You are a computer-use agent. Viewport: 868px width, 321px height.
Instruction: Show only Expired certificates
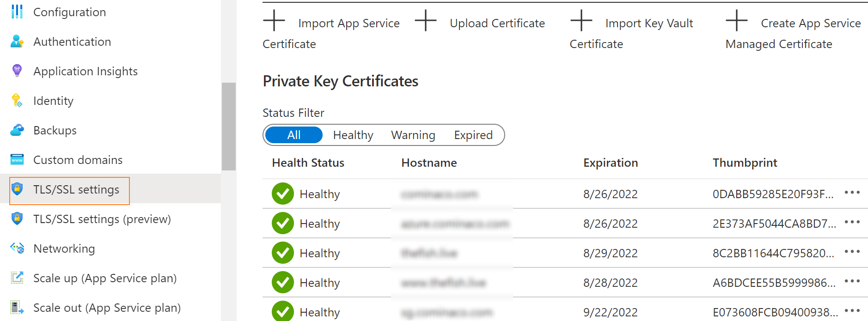473,135
